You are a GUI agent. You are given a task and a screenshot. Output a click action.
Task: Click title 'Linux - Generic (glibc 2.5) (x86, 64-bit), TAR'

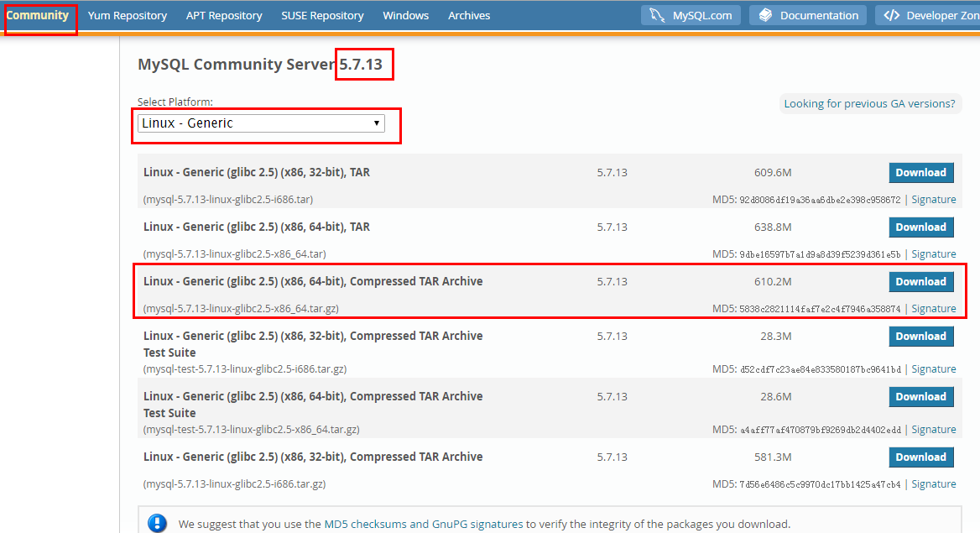256,227
